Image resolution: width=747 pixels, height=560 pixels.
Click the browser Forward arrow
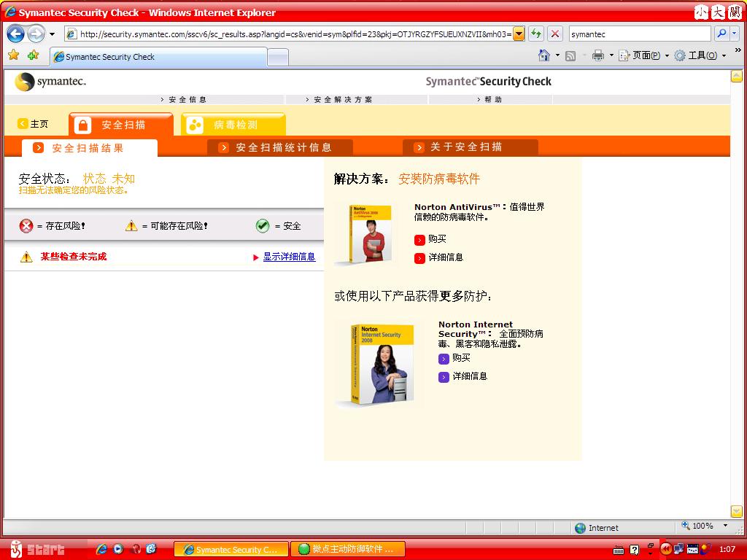pos(36,34)
